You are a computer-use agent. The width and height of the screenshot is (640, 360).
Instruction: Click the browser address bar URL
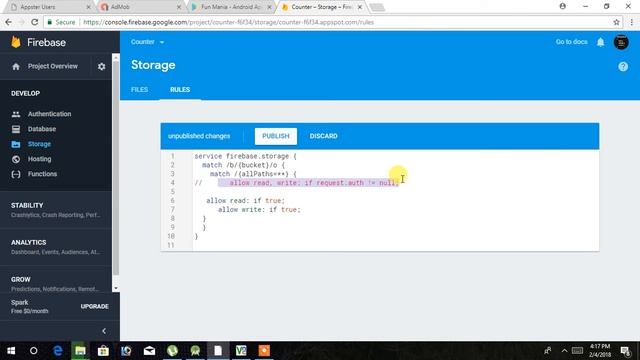229,22
